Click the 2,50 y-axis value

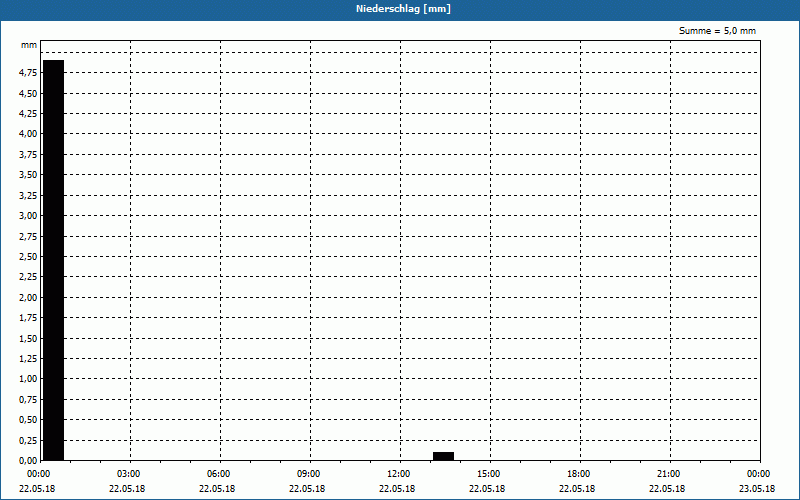[28, 257]
